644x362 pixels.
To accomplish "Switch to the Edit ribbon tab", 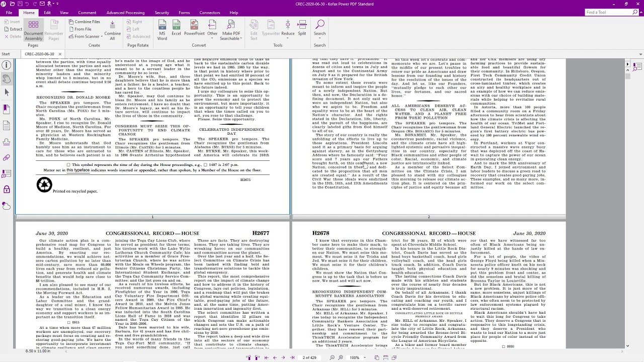I will pyautogui.click(x=47, y=13).
